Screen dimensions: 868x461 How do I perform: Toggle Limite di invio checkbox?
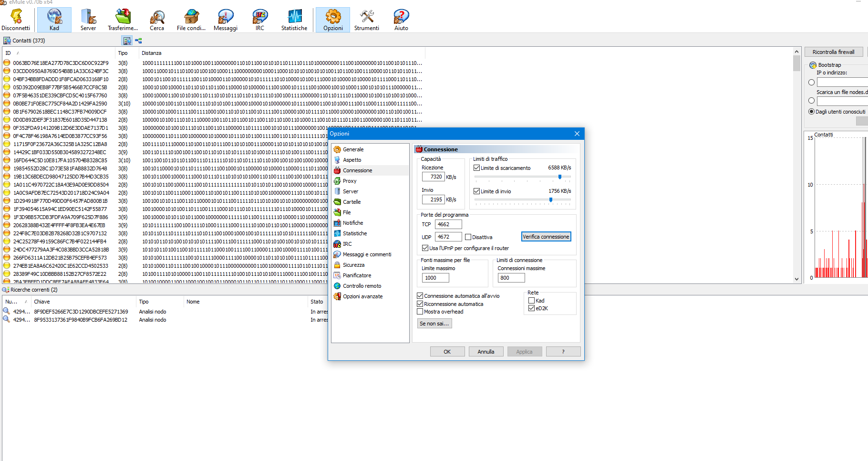pos(476,191)
